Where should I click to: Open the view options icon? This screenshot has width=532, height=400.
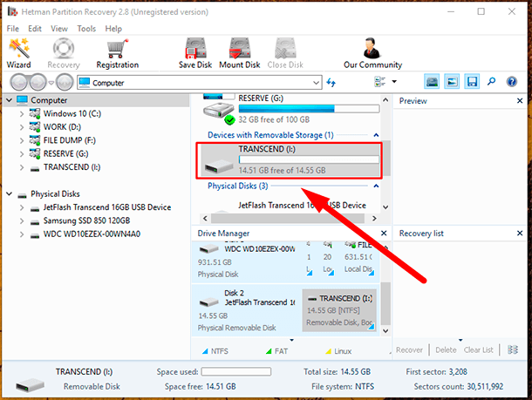point(379,82)
